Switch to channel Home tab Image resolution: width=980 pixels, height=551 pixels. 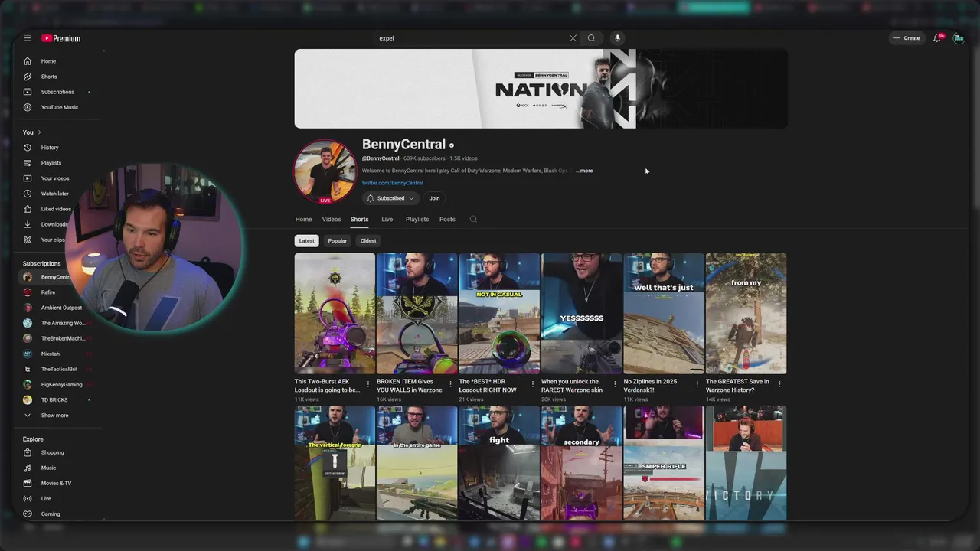pyautogui.click(x=303, y=220)
